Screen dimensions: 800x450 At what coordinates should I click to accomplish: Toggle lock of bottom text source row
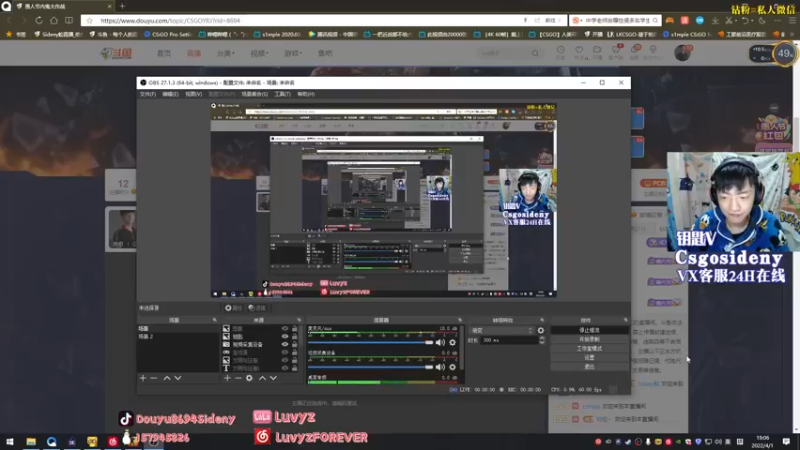click(x=294, y=368)
